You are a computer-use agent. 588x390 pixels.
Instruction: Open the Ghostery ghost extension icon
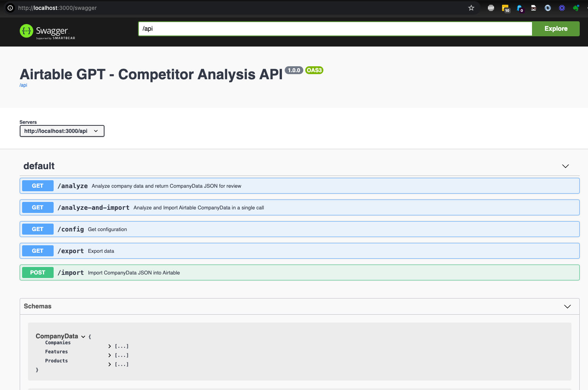(520, 8)
